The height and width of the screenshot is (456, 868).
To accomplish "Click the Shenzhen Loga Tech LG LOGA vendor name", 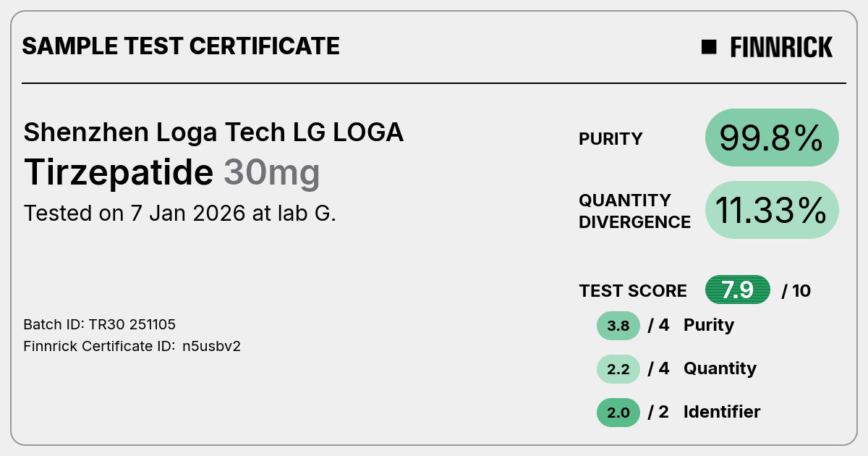I will [x=213, y=132].
